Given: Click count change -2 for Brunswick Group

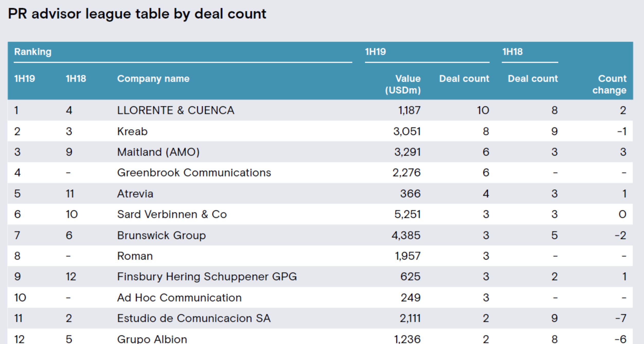Looking at the screenshot, I should pos(621,235).
